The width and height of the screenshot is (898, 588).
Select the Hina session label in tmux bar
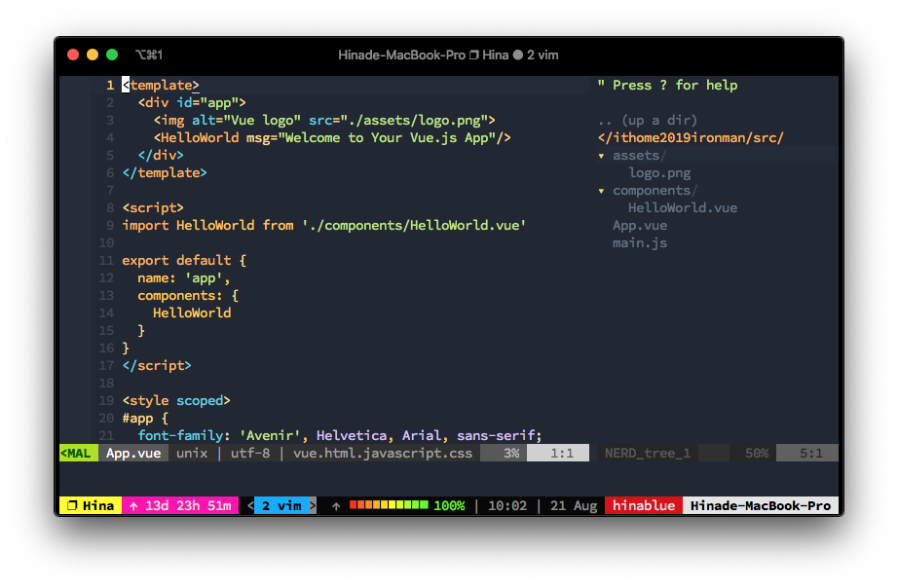pos(98,505)
